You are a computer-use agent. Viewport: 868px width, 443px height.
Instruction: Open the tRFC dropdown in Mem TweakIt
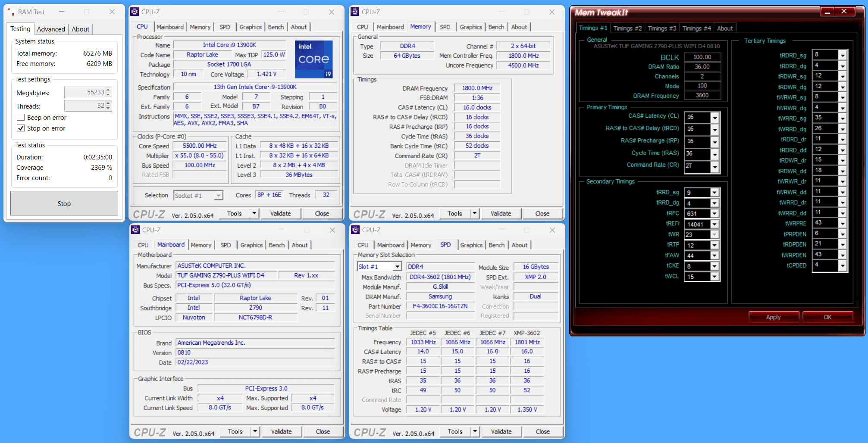click(714, 213)
